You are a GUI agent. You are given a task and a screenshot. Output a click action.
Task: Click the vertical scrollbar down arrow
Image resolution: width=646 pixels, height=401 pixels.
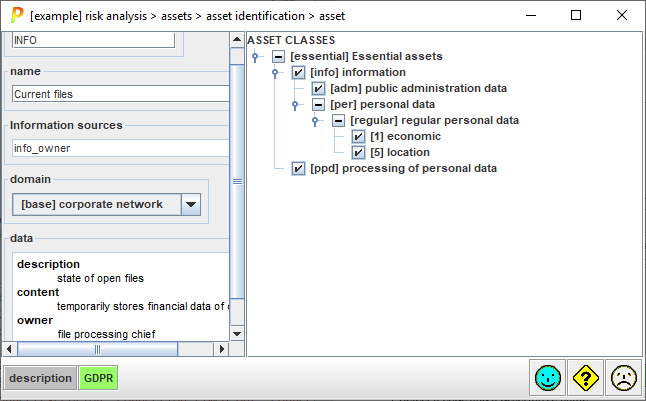point(237,333)
